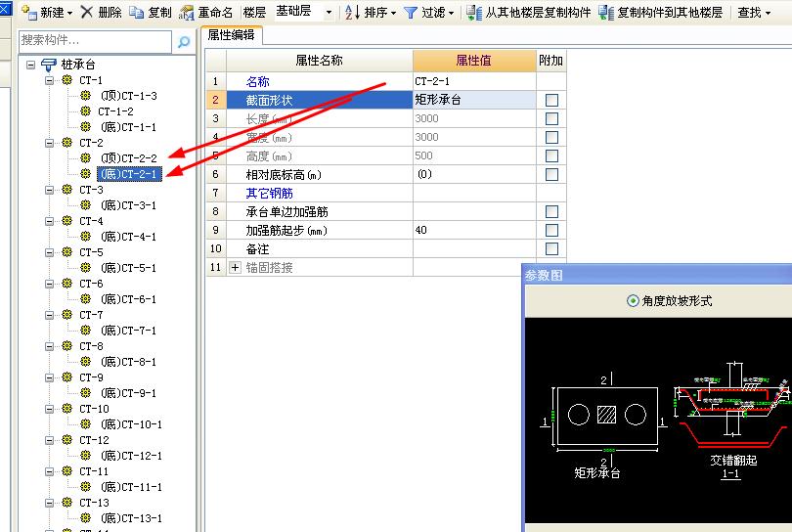Tick the 备注 附加 checkbox
Screen dimensions: 792x532
coord(551,249)
